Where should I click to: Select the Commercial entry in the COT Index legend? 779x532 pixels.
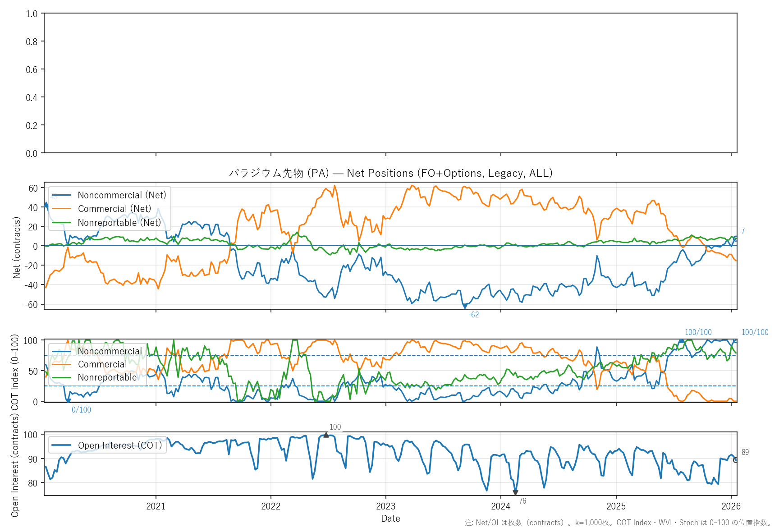[x=102, y=364]
